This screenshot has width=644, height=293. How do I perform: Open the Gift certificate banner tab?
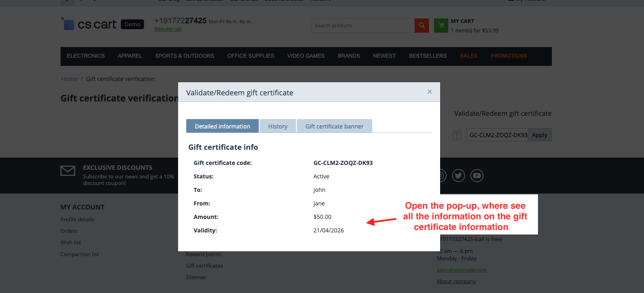point(334,126)
